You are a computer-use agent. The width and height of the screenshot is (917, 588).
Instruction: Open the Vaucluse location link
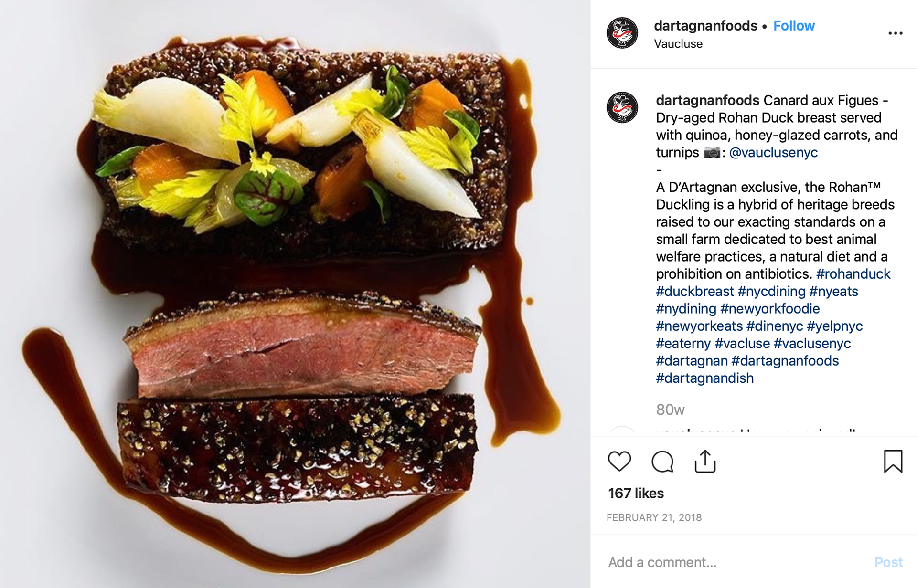pyautogui.click(x=678, y=44)
